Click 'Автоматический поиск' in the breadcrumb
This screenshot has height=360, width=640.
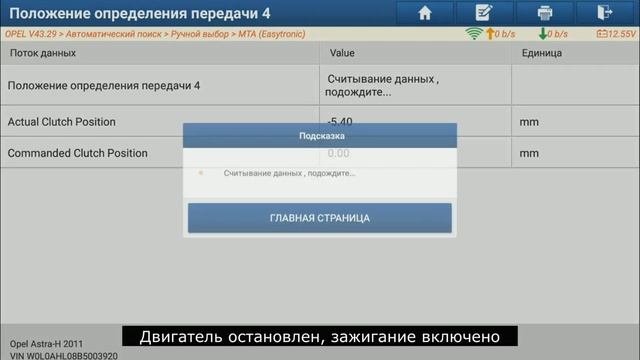pos(113,34)
